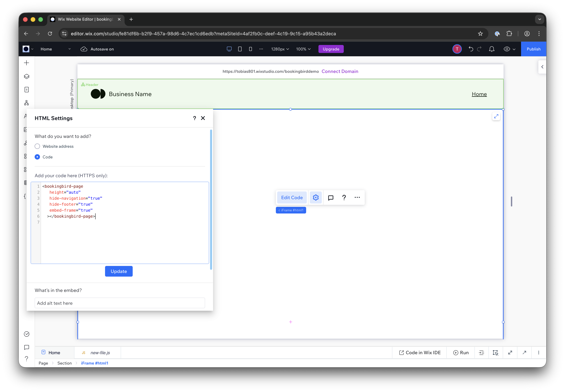Select Section in the breadcrumb bar
Screen dimensions: 565x392
[x=64, y=363]
